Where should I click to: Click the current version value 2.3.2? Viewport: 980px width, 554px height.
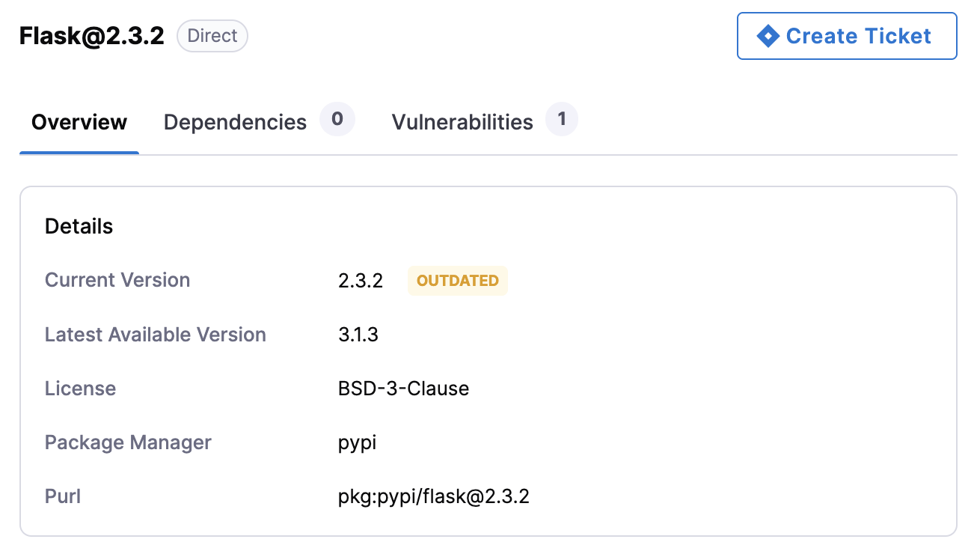tap(361, 281)
